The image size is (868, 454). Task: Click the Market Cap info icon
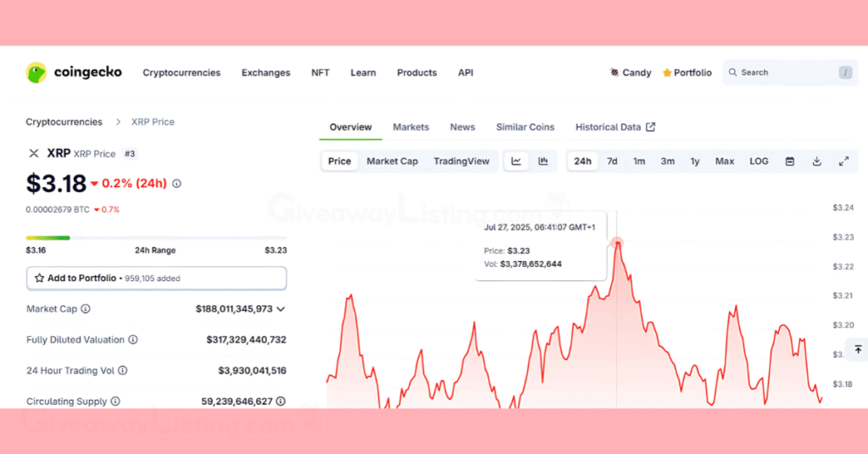pos(86,308)
